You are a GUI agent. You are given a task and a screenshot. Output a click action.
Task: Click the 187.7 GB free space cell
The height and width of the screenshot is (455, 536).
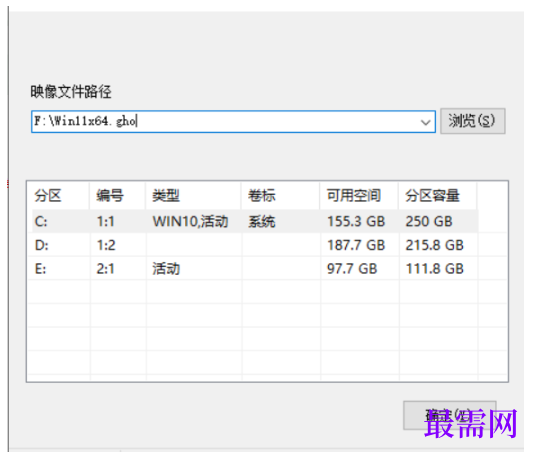[x=356, y=245]
